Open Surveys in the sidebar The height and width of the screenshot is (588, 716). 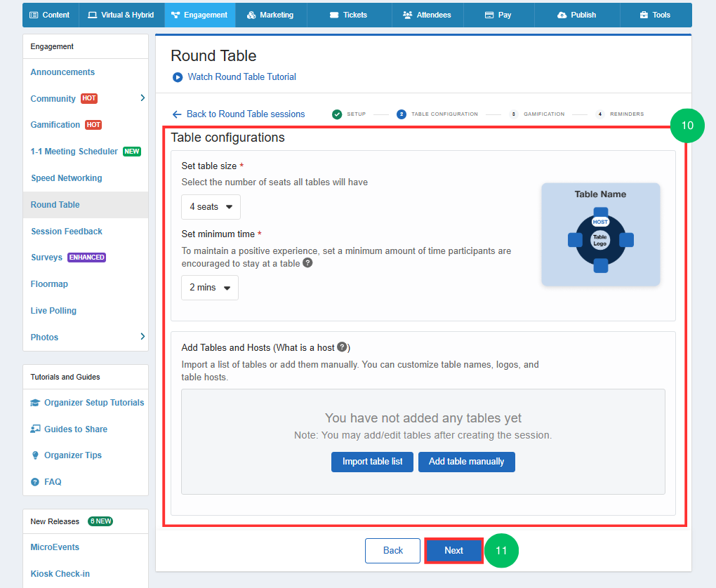coord(46,258)
